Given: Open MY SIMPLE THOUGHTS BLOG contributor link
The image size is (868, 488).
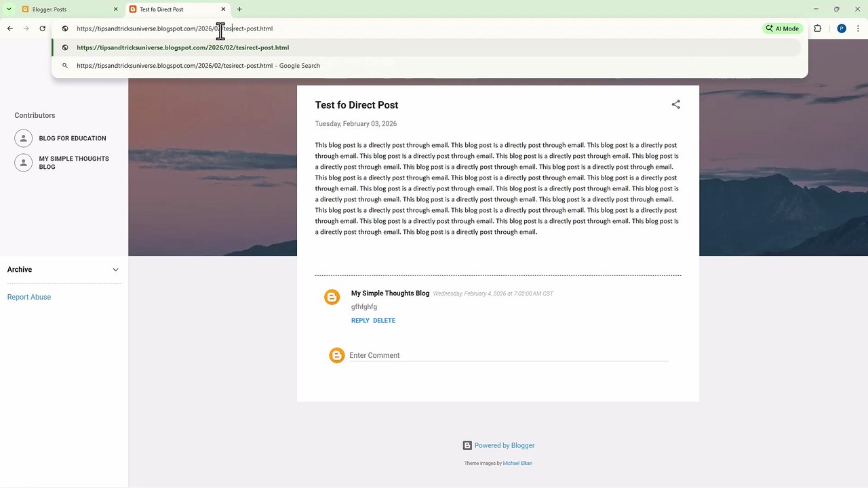Looking at the screenshot, I should pos(74,163).
